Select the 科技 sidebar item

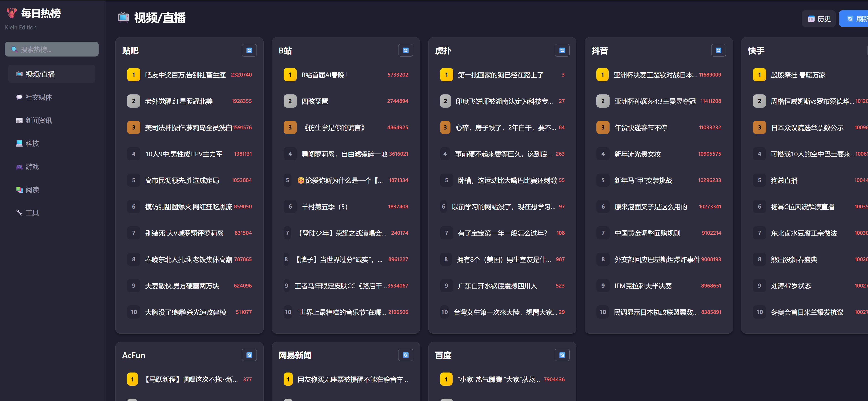tap(32, 144)
